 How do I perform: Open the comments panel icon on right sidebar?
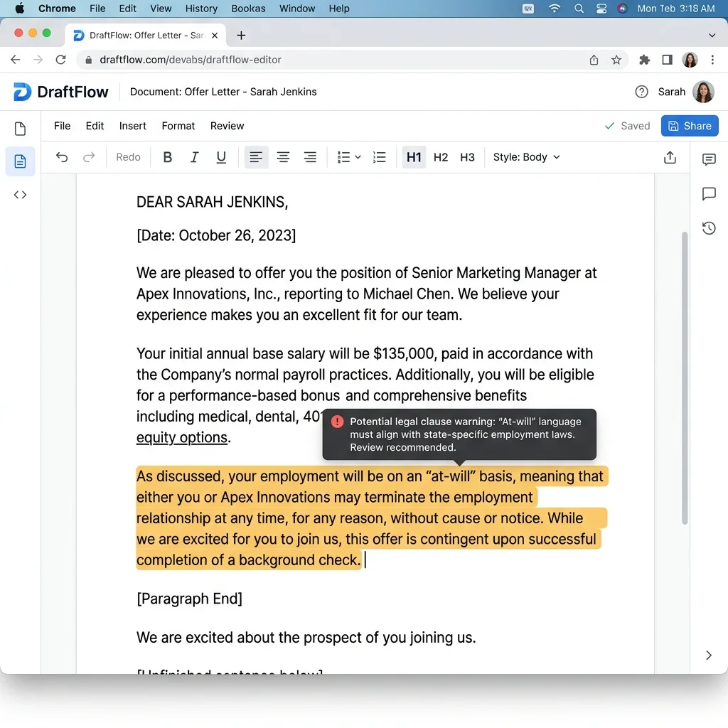tap(709, 160)
